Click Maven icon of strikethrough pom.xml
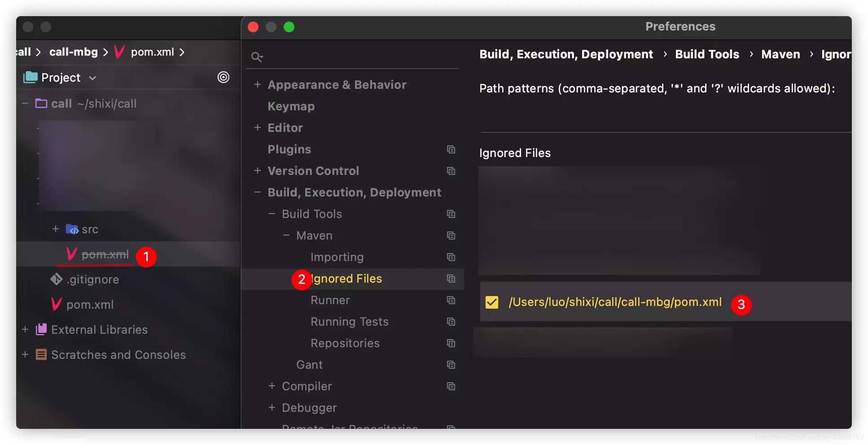This screenshot has width=868, height=445. point(72,254)
